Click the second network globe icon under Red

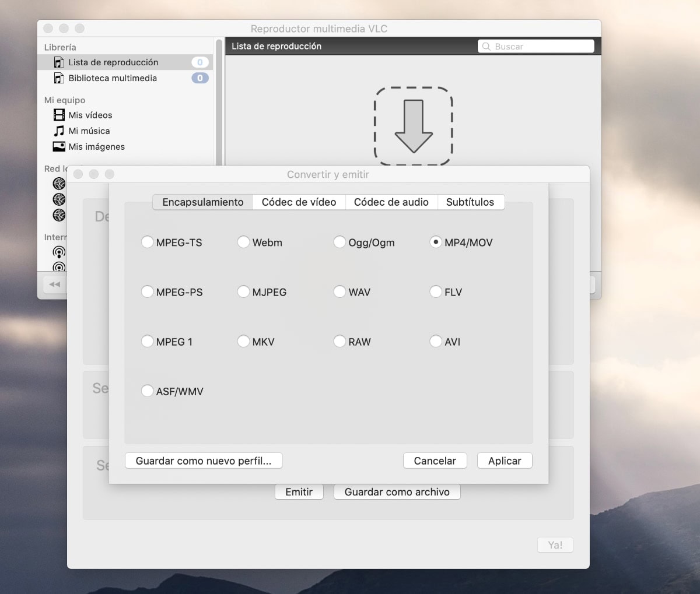click(59, 199)
